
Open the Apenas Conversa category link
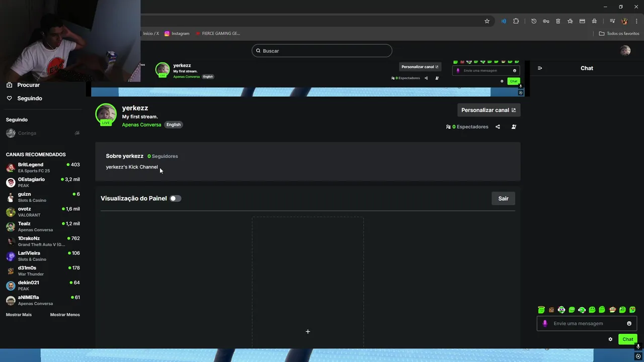(x=141, y=125)
